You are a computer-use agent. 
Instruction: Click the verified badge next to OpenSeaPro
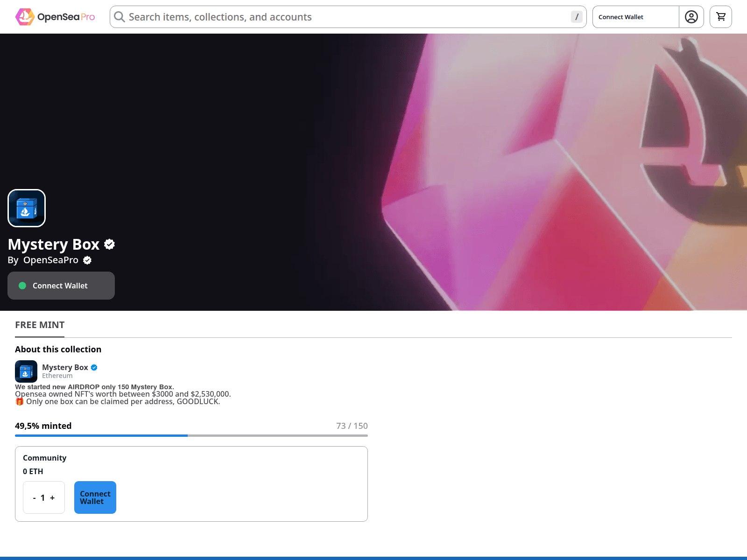pyautogui.click(x=87, y=260)
